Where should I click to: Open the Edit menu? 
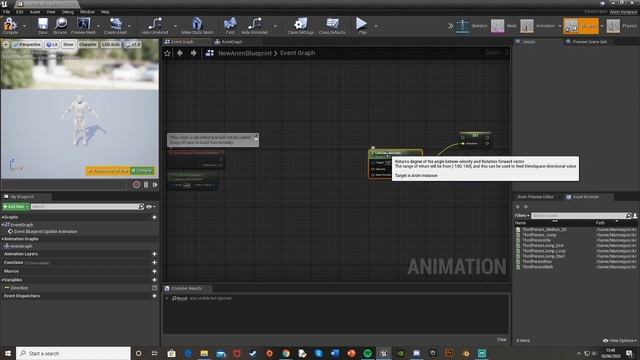(x=20, y=12)
